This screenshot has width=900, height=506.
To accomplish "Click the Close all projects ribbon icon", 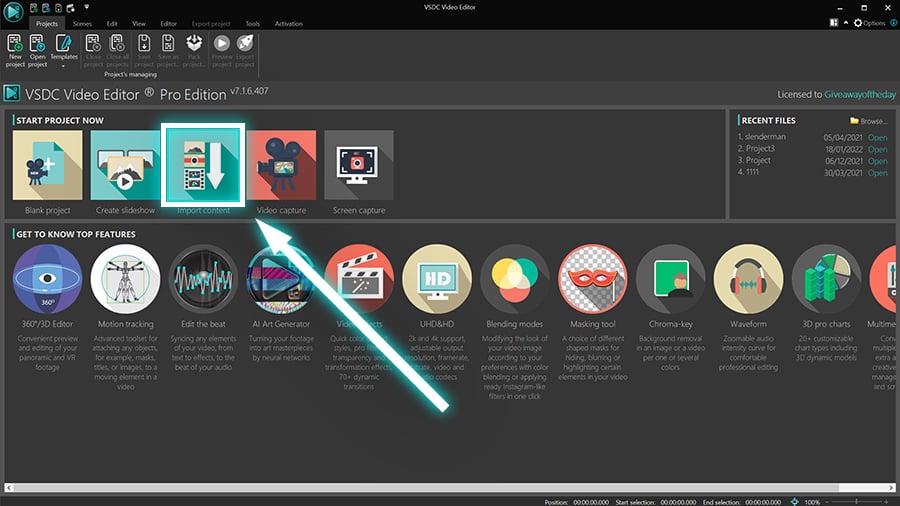I will point(117,44).
